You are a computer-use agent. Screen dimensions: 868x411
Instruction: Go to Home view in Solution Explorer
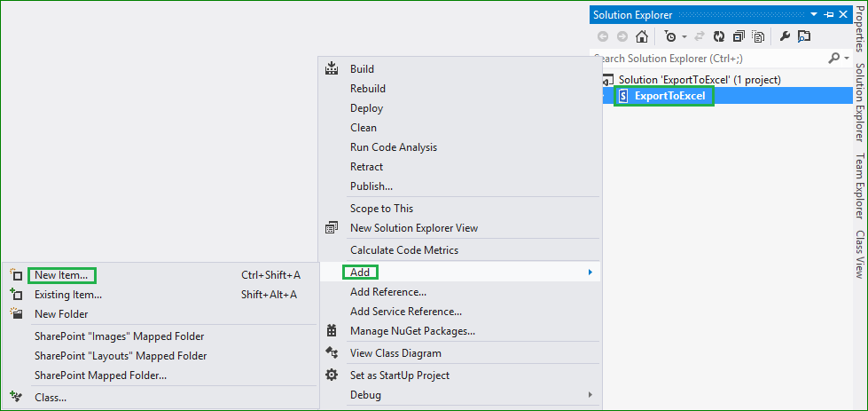[x=642, y=36]
